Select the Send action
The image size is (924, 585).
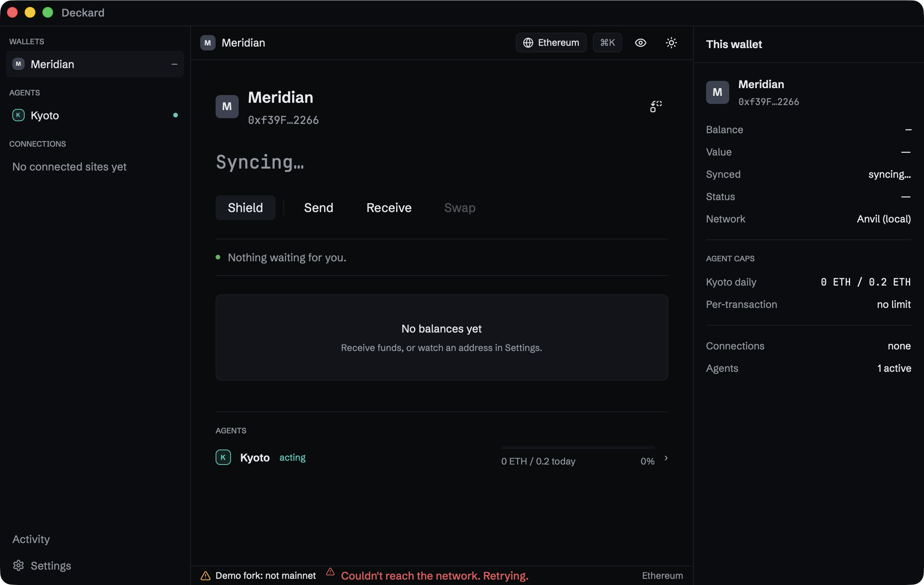pyautogui.click(x=318, y=208)
